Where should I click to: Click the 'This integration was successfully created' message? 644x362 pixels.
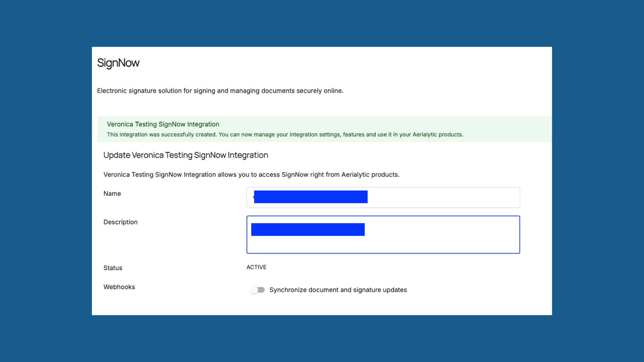coord(285,134)
